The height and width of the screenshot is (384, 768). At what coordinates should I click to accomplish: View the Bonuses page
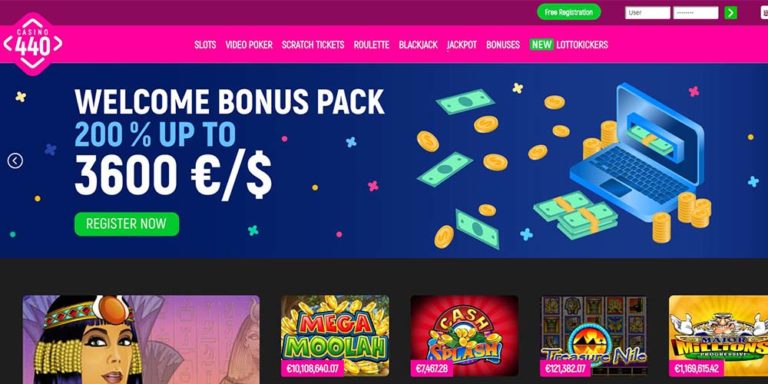pos(503,45)
